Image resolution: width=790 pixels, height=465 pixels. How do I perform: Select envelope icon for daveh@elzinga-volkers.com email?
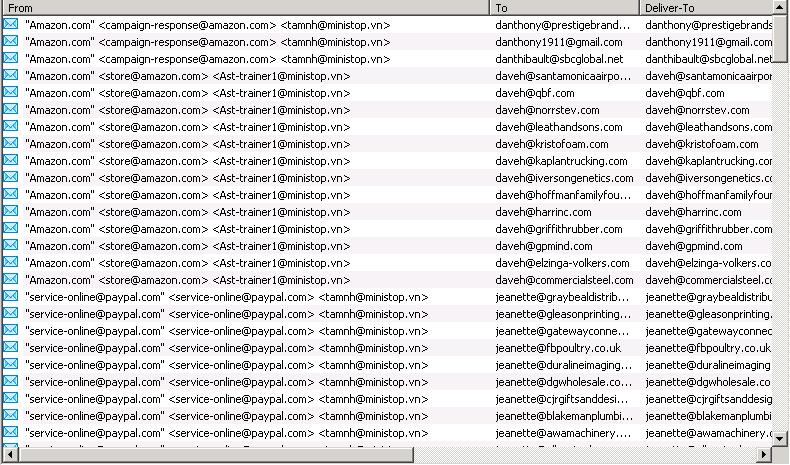(x=11, y=262)
